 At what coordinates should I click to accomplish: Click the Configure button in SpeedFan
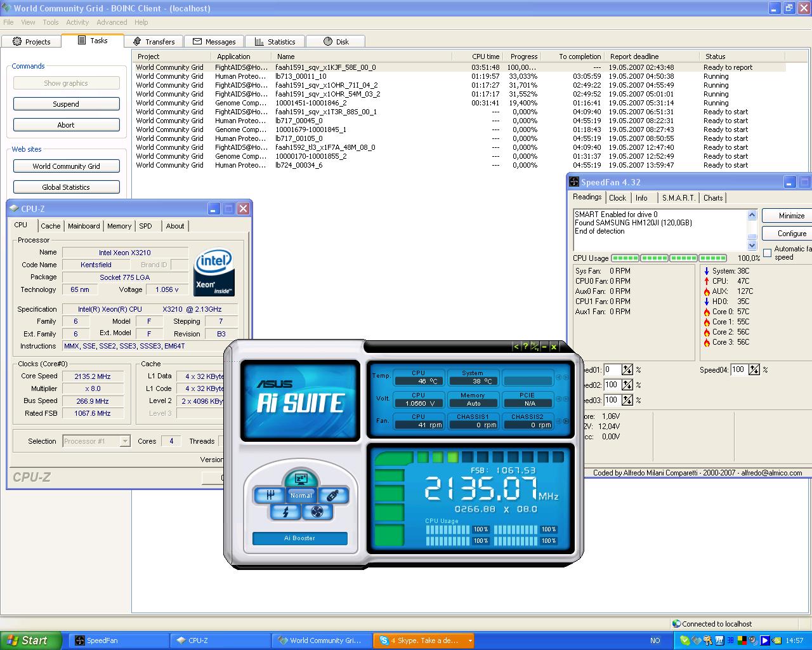tap(787, 234)
